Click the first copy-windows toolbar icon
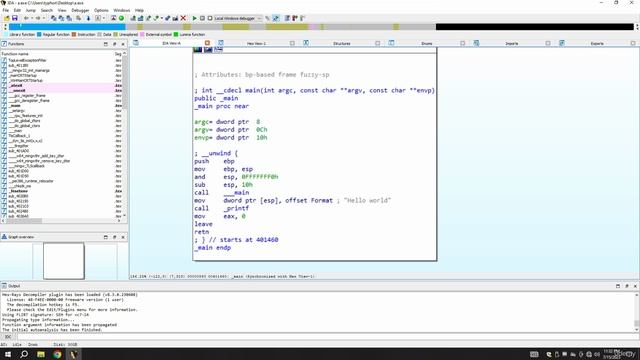 [x=53, y=18]
